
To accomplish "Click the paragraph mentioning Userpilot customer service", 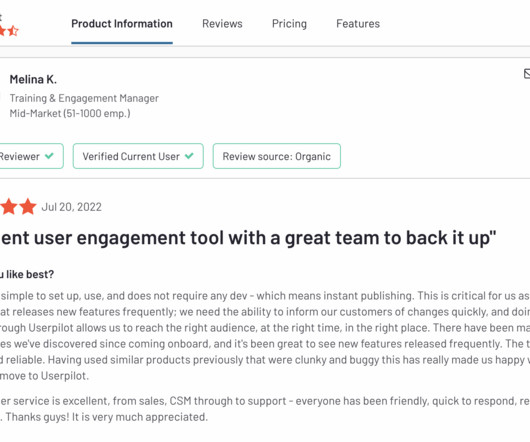I will pyautogui.click(x=265, y=409).
